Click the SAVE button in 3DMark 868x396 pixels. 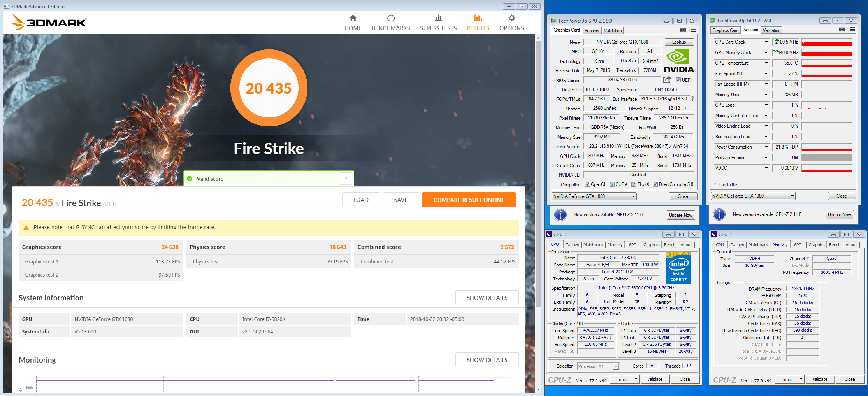(x=401, y=200)
